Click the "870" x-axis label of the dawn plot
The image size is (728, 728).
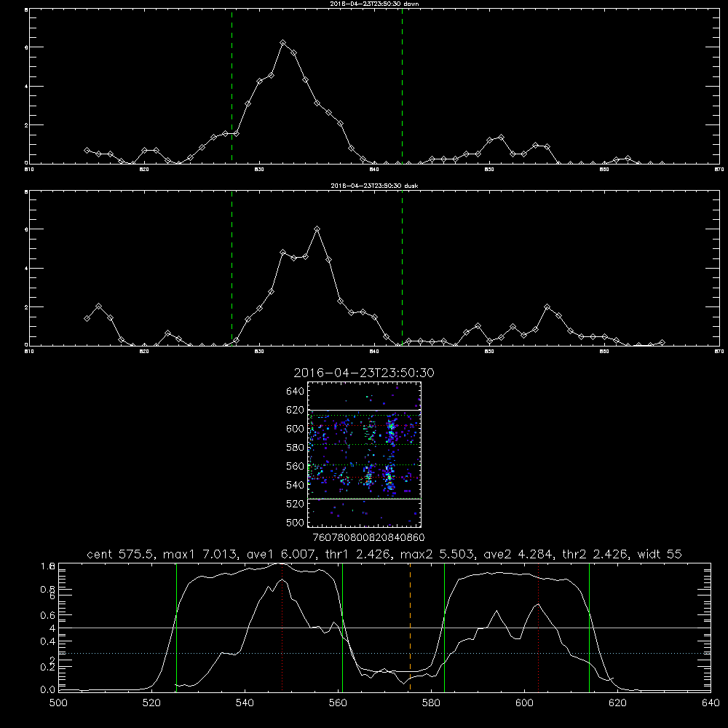tap(719, 170)
